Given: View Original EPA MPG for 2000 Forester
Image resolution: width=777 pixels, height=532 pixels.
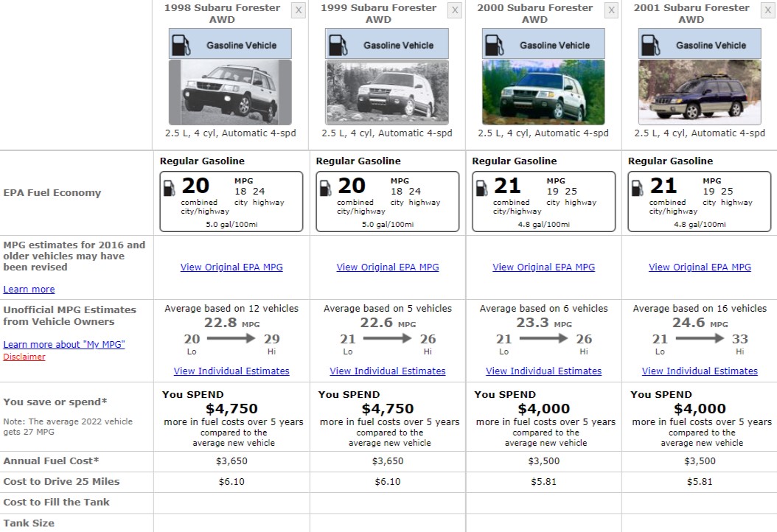Looking at the screenshot, I should pyautogui.click(x=543, y=267).
